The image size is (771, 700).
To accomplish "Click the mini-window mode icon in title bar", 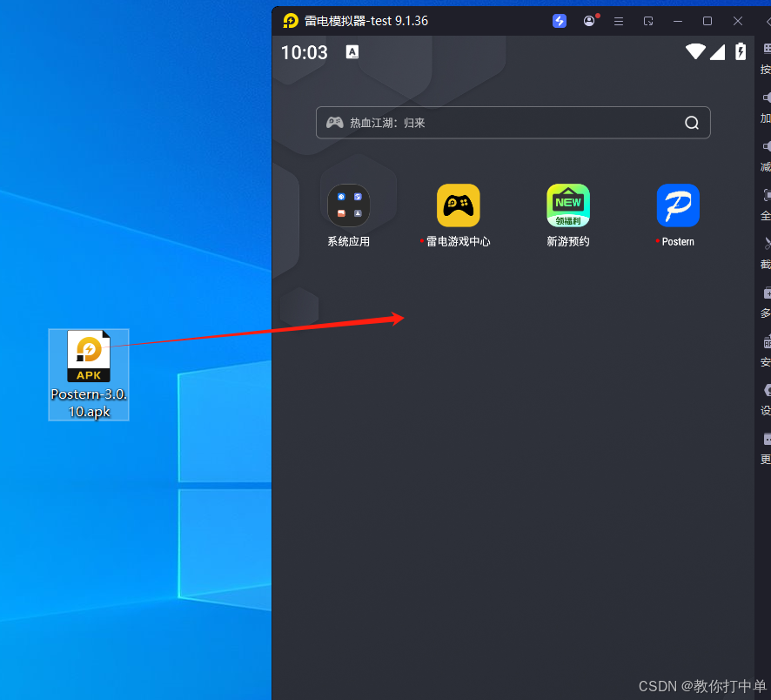I will tap(648, 21).
